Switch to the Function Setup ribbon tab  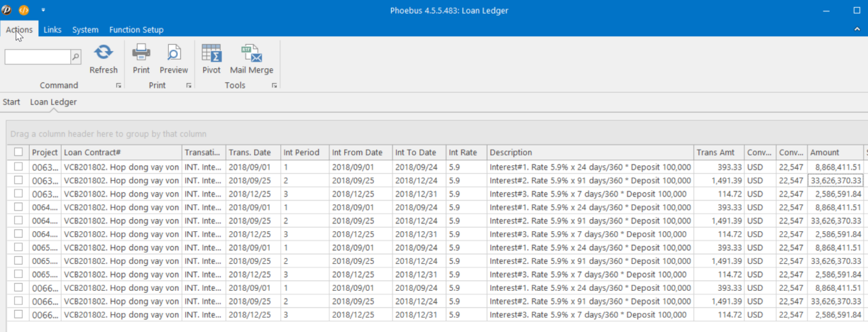tap(136, 30)
